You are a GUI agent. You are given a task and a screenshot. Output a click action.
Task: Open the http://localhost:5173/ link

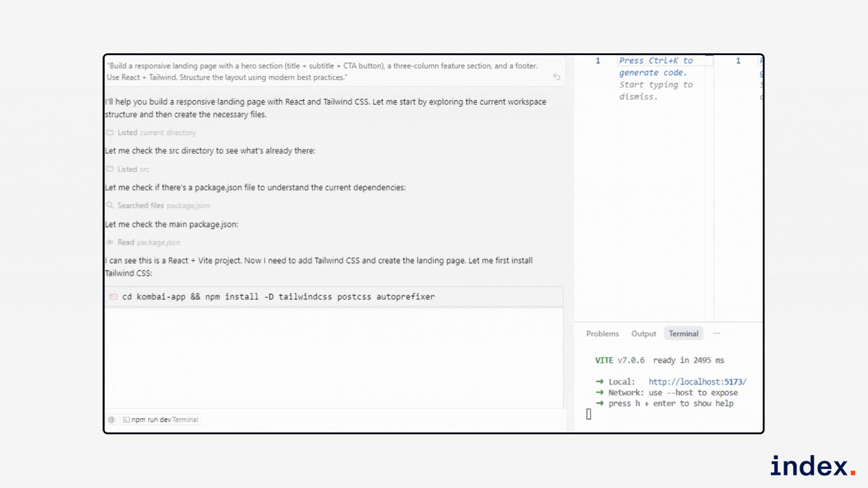pos(697,381)
